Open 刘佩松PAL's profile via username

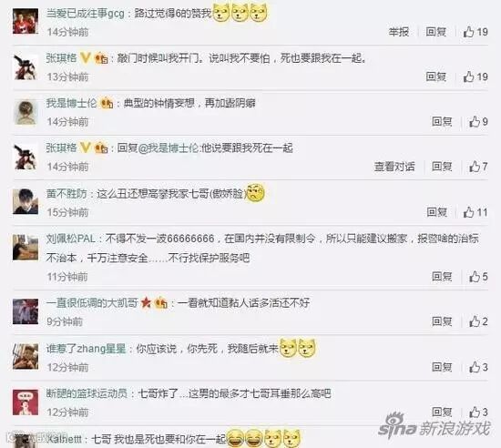(x=71, y=239)
